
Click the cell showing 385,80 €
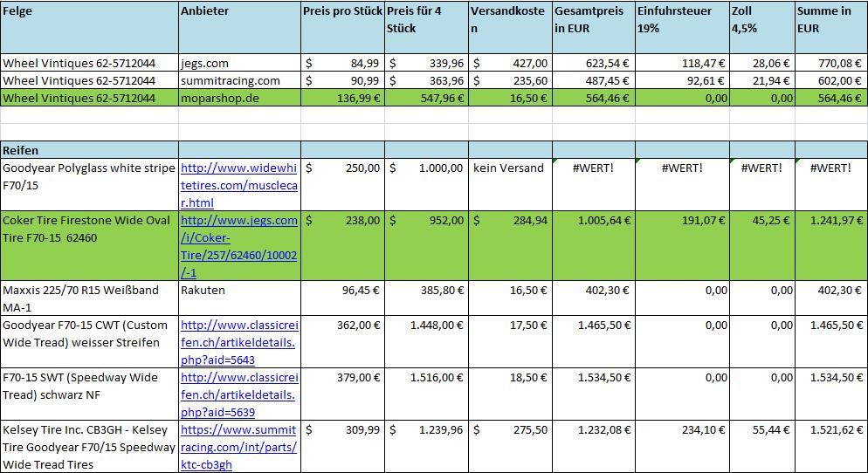(x=427, y=298)
